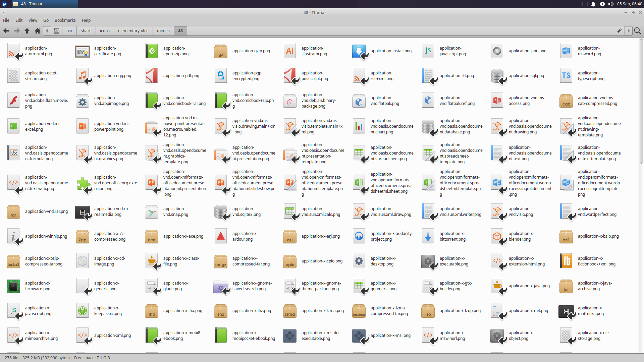This screenshot has height=362, width=644.
Task: Open the View menu
Action: pyautogui.click(x=33, y=20)
